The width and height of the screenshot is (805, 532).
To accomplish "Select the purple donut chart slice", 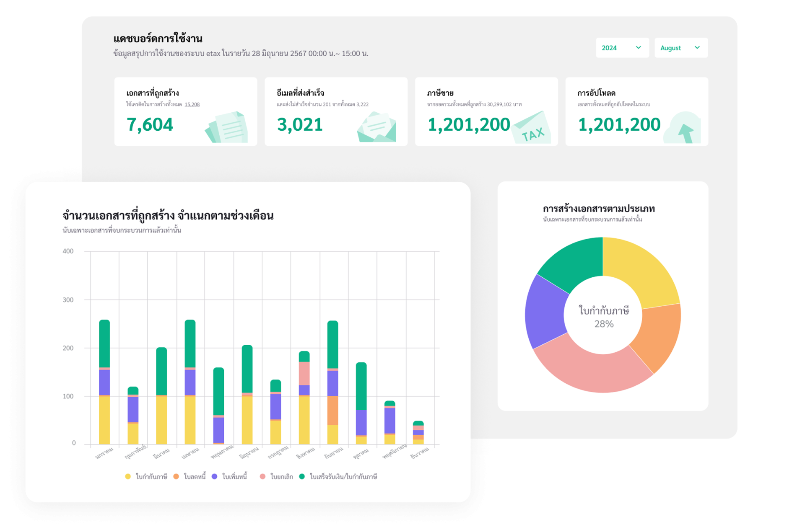I will pos(545,312).
